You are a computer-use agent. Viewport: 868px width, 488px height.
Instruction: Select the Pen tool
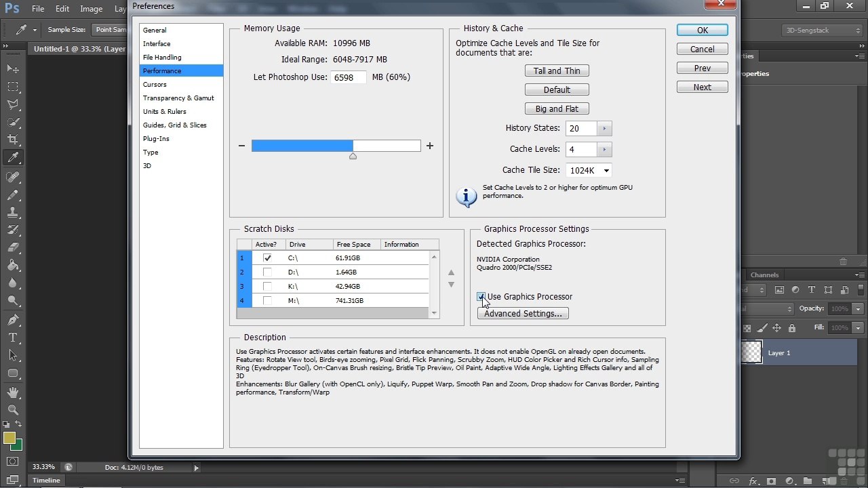[13, 320]
